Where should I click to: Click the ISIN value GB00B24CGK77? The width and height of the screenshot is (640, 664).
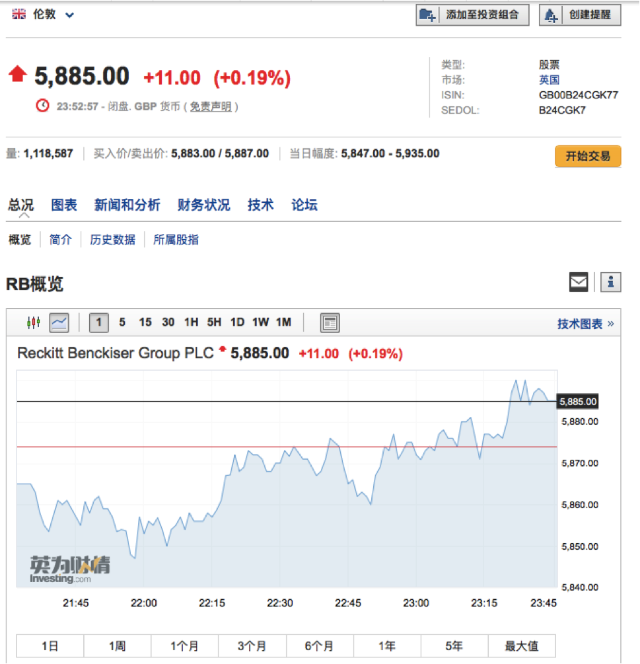click(x=578, y=95)
